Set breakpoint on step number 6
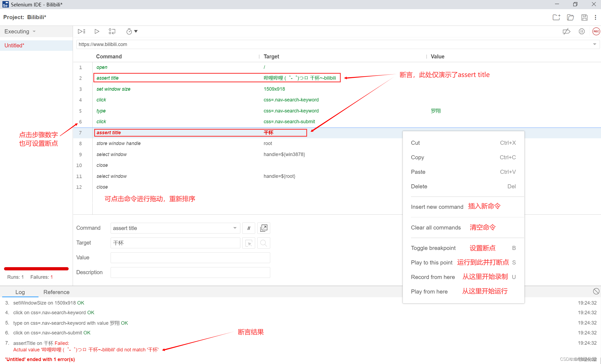 tap(80, 122)
